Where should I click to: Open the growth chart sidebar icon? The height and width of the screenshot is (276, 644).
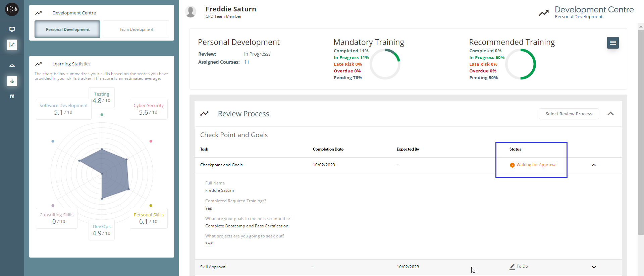point(12,45)
